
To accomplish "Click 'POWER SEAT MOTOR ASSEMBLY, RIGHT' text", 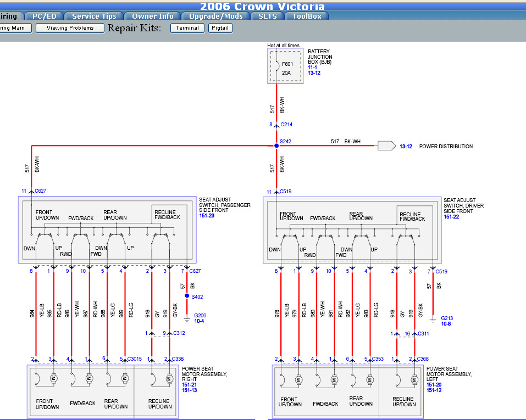I will [204, 374].
